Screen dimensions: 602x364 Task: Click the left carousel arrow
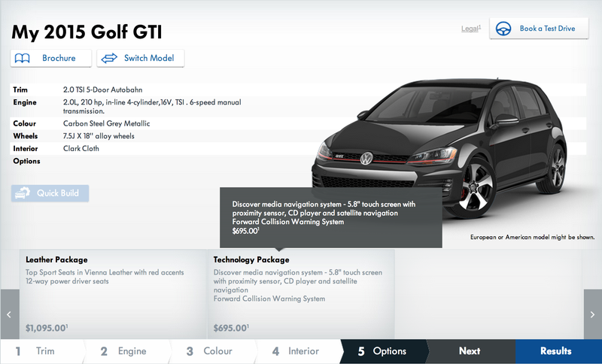click(10, 314)
